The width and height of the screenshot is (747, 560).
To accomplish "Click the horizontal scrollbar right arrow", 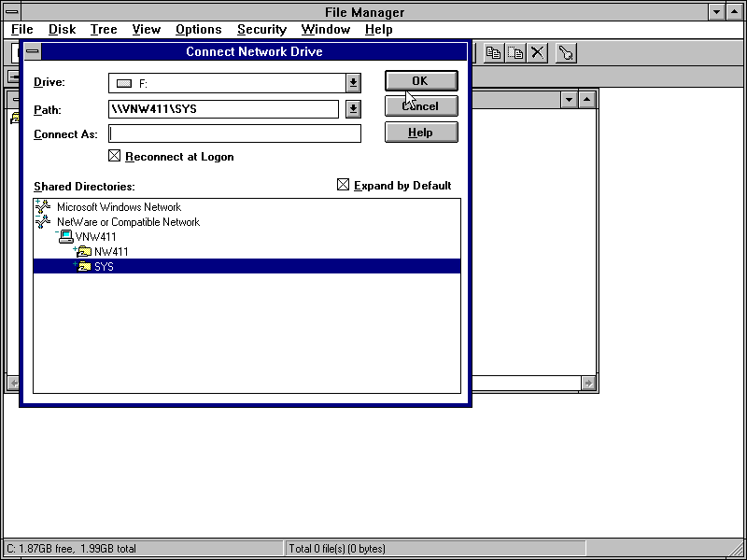I will [588, 383].
